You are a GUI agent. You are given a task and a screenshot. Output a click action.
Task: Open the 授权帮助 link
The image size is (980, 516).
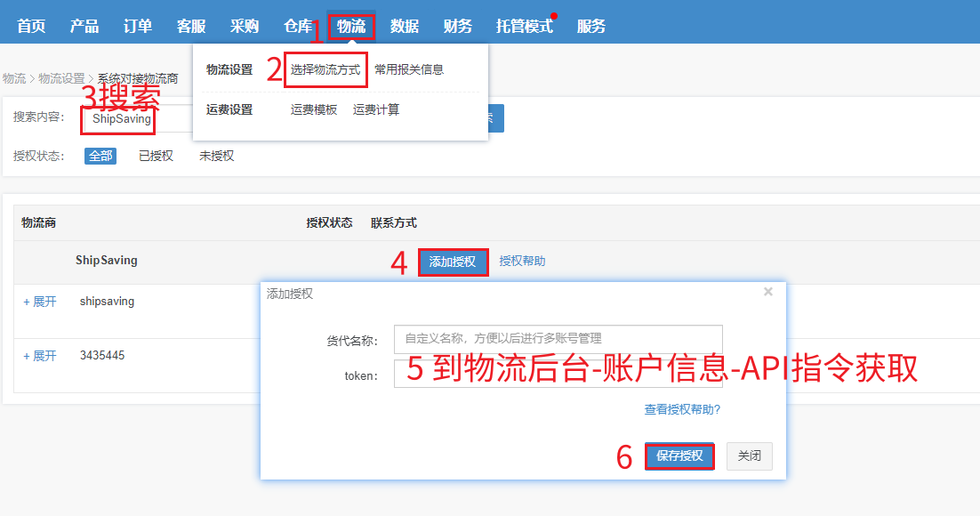pyautogui.click(x=523, y=261)
